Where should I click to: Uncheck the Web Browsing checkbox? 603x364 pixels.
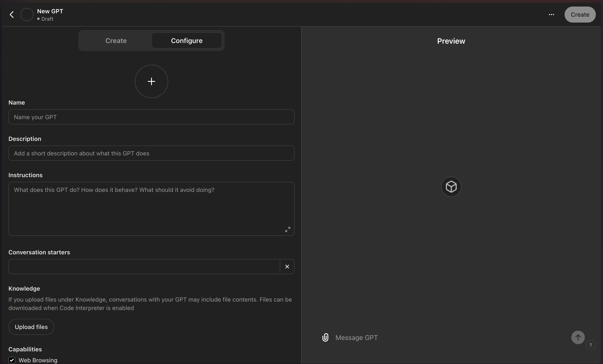(12, 360)
